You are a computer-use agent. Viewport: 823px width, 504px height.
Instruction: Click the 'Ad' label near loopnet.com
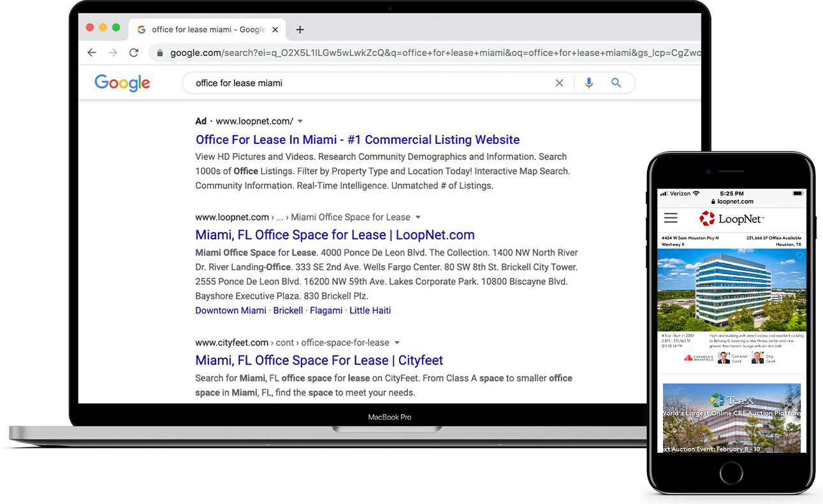(201, 121)
